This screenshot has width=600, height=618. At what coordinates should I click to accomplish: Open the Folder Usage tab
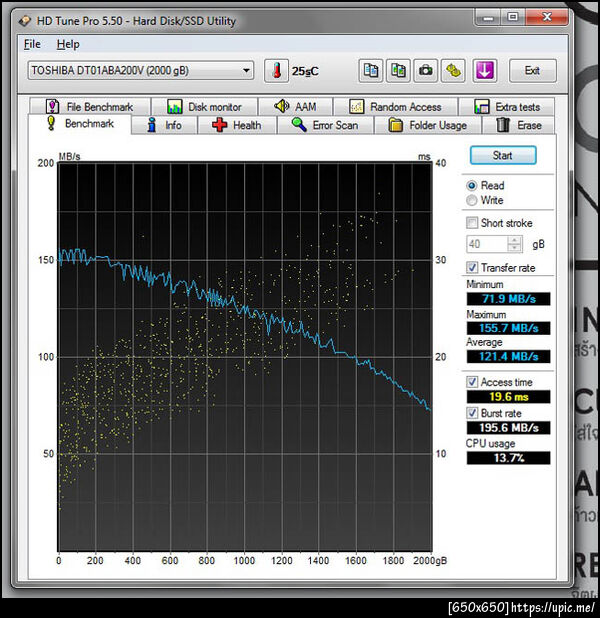pyautogui.click(x=428, y=125)
